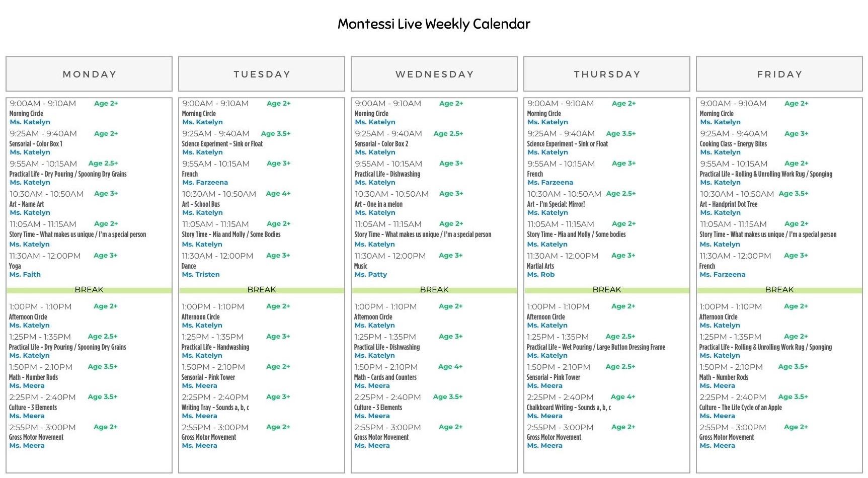Click the Monday column header
The width and height of the screenshot is (868, 478).
pyautogui.click(x=89, y=74)
